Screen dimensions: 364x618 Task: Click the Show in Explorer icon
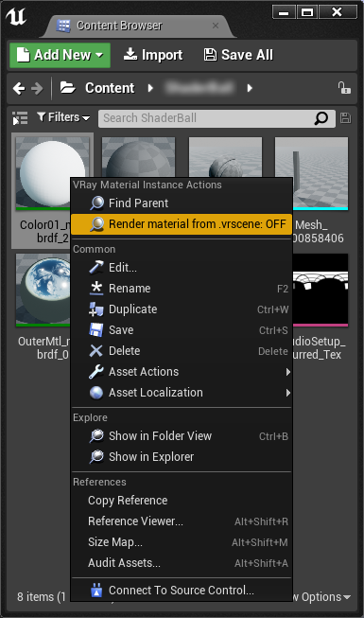point(96,457)
